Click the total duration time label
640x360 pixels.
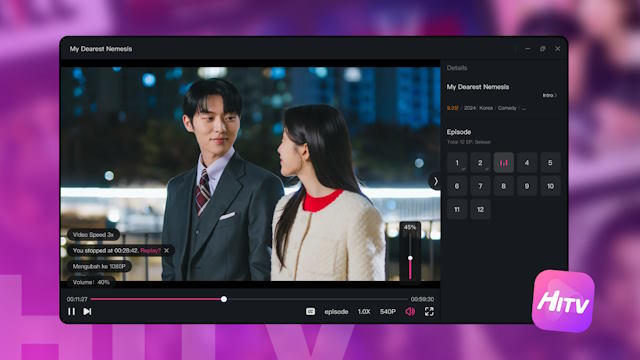click(x=422, y=299)
